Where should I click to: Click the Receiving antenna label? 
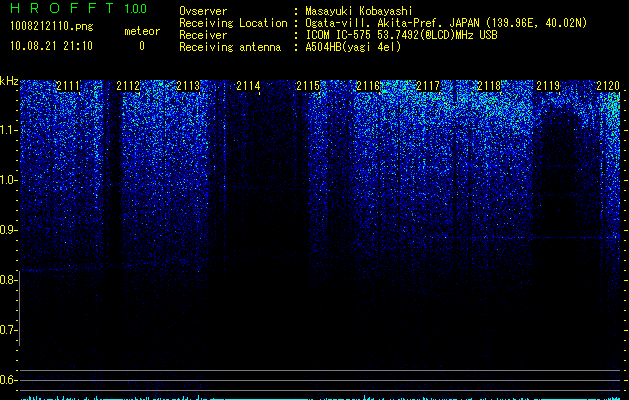point(230,47)
